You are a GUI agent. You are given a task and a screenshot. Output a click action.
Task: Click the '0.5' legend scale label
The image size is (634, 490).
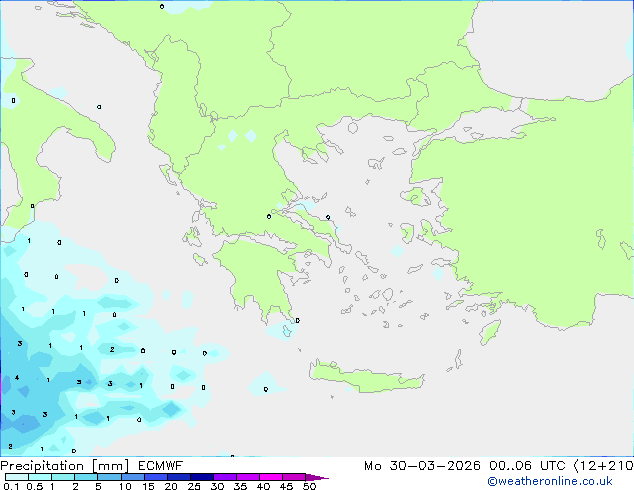[x=35, y=486]
